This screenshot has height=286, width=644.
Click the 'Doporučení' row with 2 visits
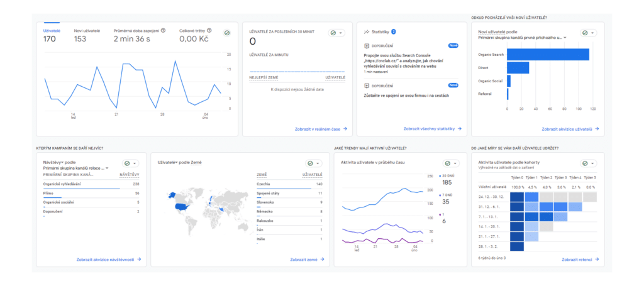point(91,212)
